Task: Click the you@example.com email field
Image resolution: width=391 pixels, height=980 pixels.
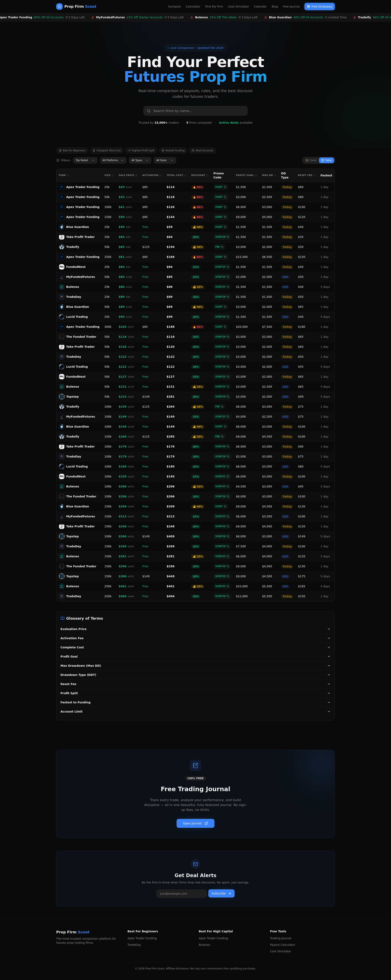Action: pyautogui.click(x=181, y=893)
